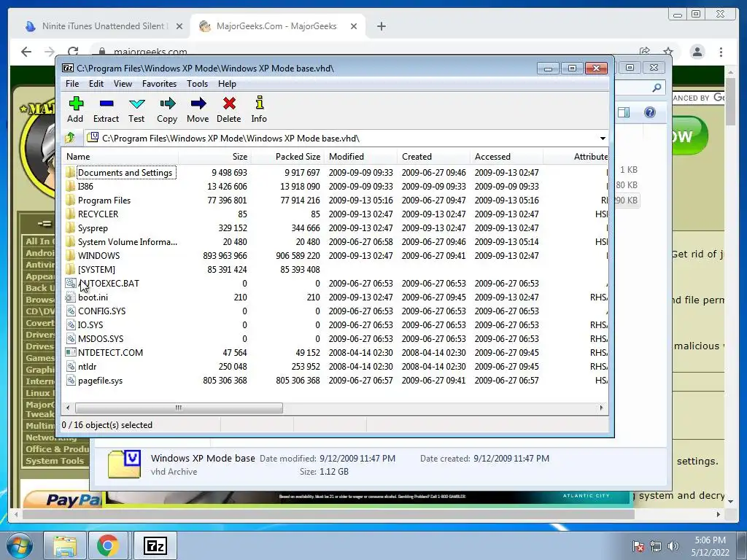Select the RECYCLER folder row
This screenshot has height=560, width=747.
coord(335,214)
